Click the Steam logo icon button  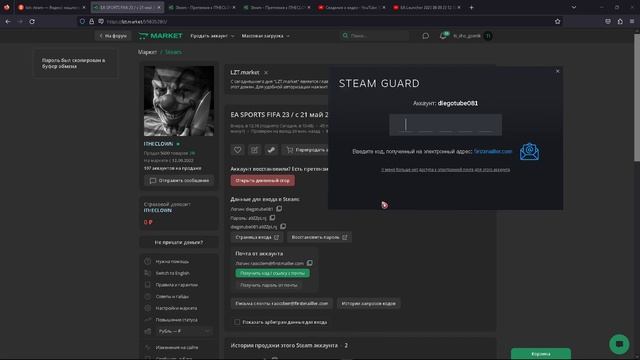271,150
